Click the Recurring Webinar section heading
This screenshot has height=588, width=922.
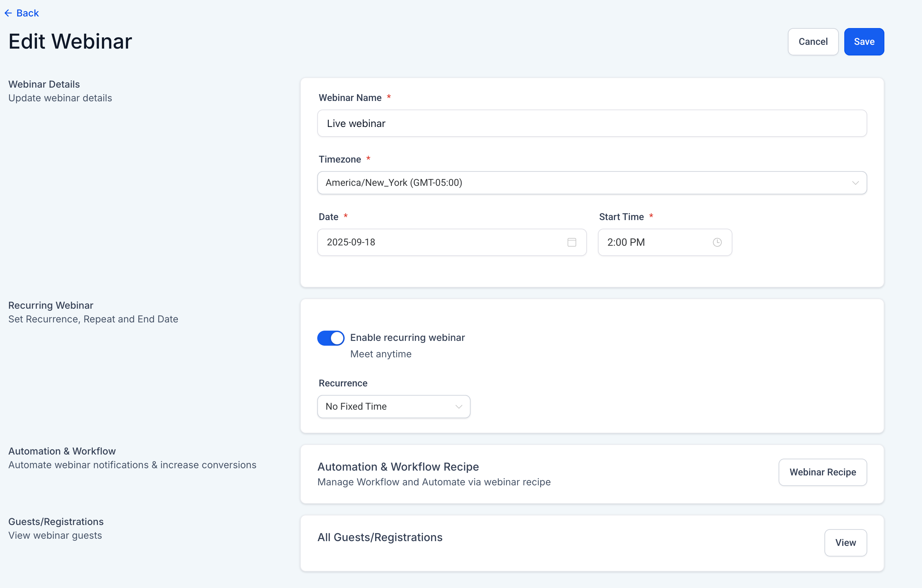[51, 305]
